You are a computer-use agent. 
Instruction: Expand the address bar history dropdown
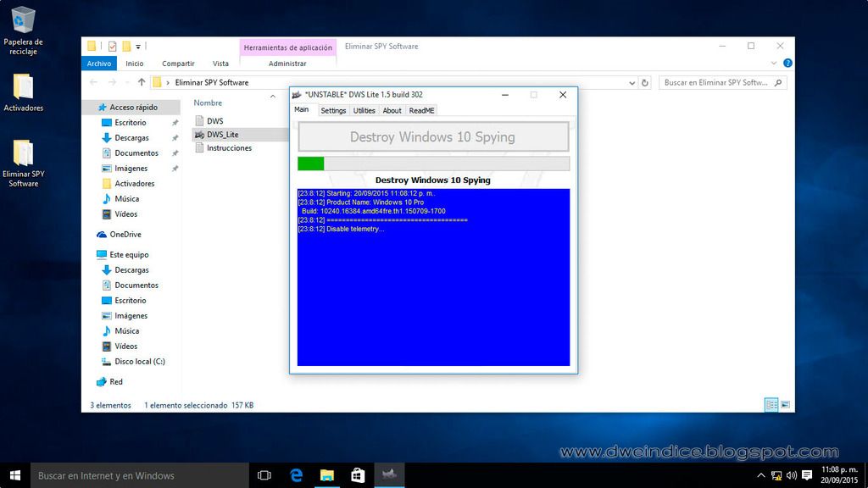click(x=632, y=83)
